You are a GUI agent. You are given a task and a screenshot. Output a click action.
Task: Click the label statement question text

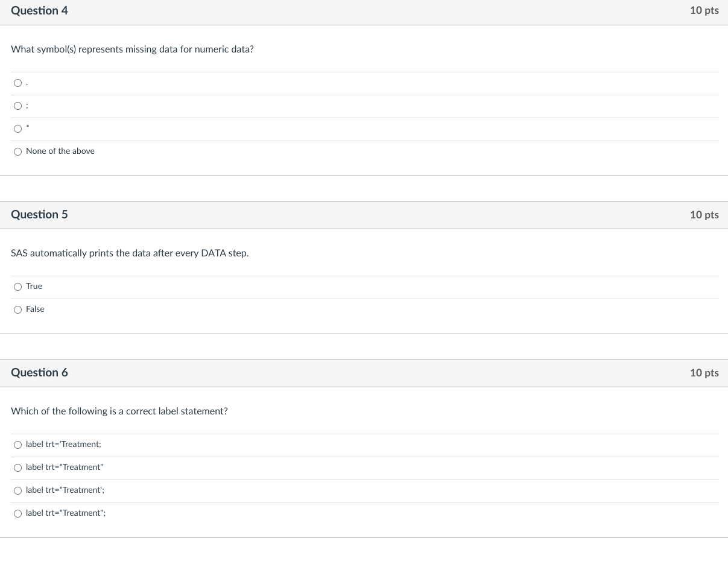coord(119,411)
